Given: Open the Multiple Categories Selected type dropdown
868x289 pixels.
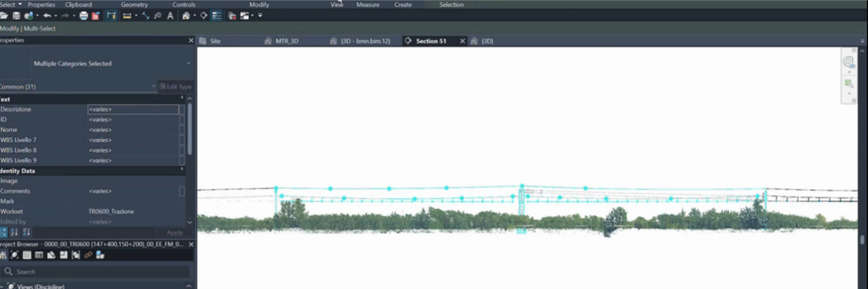Looking at the screenshot, I should click(188, 64).
